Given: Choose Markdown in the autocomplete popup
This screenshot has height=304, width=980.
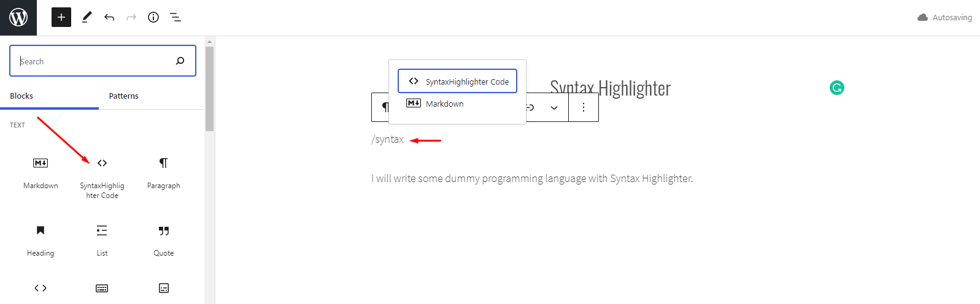Looking at the screenshot, I should coord(457,104).
